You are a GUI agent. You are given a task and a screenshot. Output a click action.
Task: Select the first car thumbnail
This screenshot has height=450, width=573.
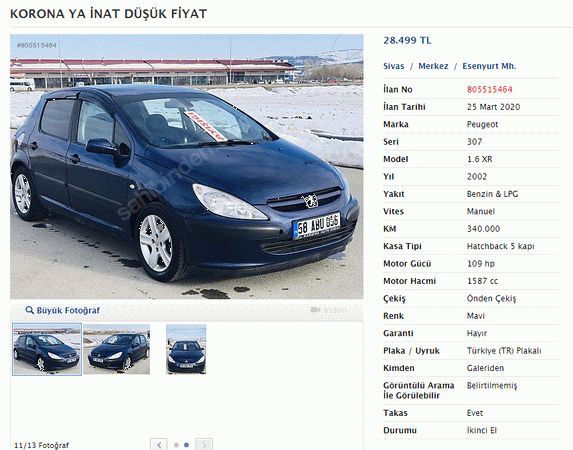(x=47, y=349)
